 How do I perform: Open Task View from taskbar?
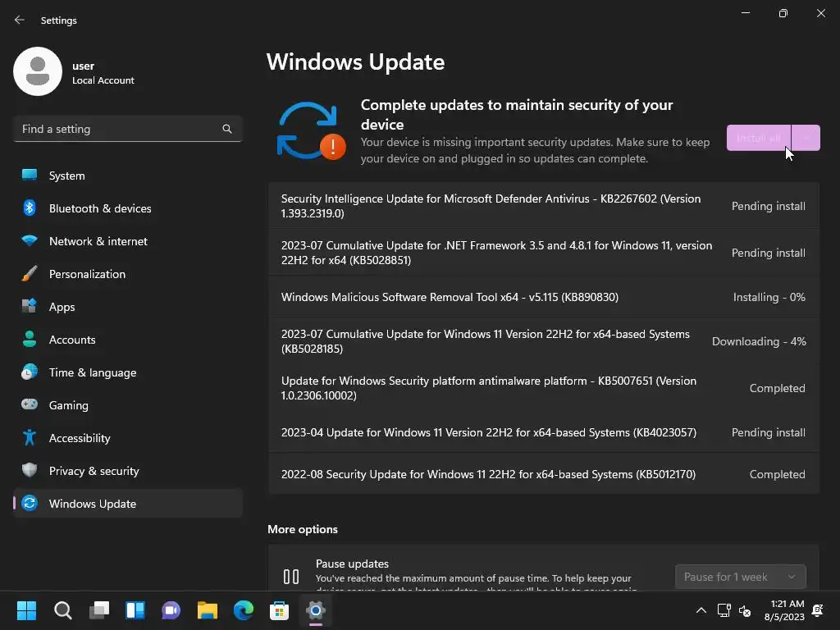coord(99,610)
